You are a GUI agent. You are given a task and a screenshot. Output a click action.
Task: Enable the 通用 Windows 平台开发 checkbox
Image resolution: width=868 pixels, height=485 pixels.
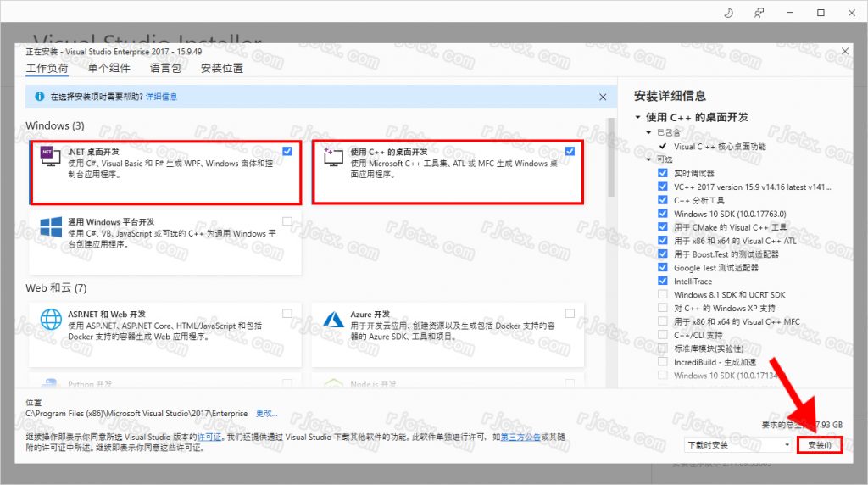[287, 221]
